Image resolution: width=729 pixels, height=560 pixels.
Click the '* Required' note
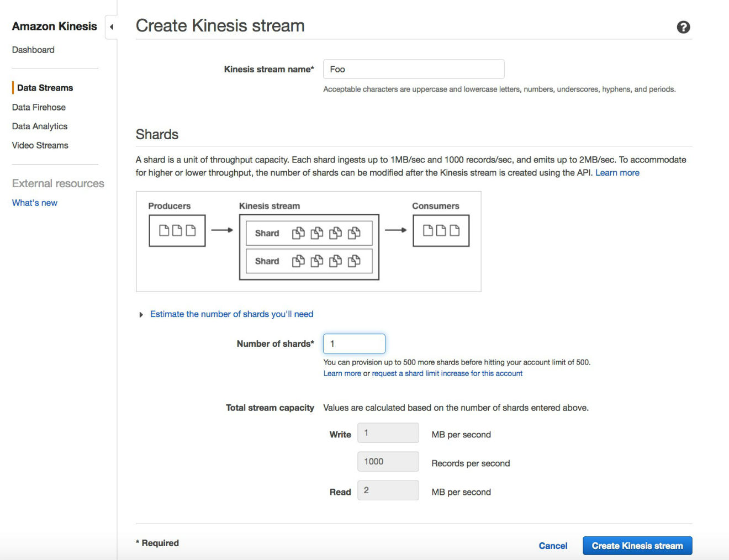(157, 543)
